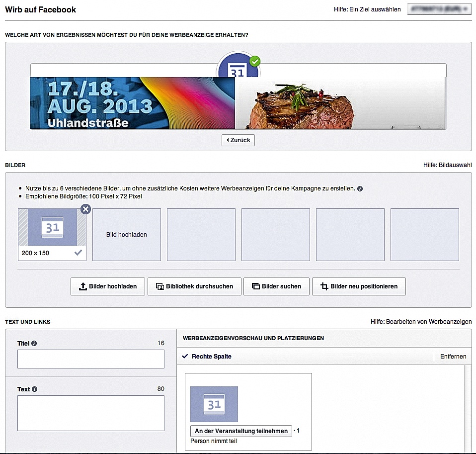The width and height of the screenshot is (476, 454).
Task: Click the preview pane vertical scrollbar
Action: coord(467,409)
